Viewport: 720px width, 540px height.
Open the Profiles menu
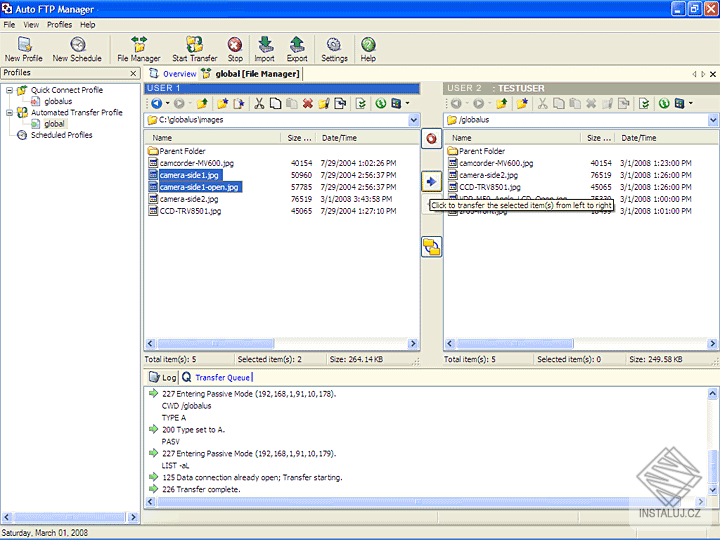click(59, 24)
